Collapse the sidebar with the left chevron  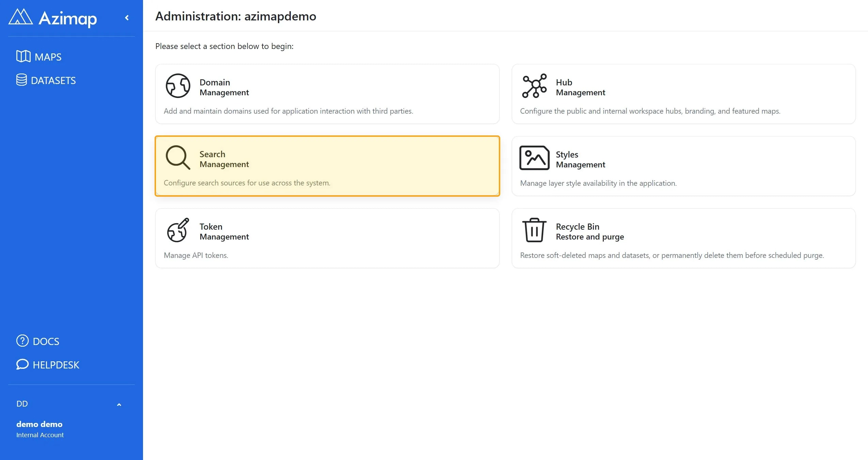tap(127, 18)
